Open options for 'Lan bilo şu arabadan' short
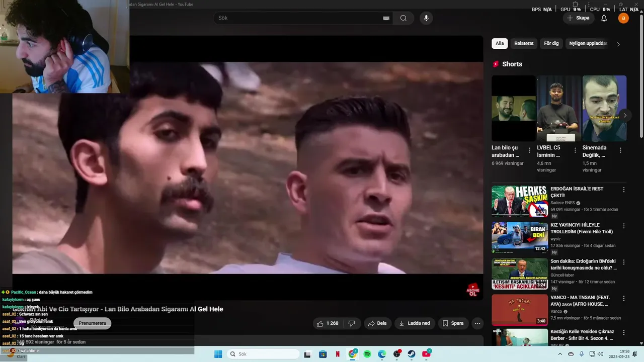Screen dimensions: 644x362 click(x=529, y=150)
